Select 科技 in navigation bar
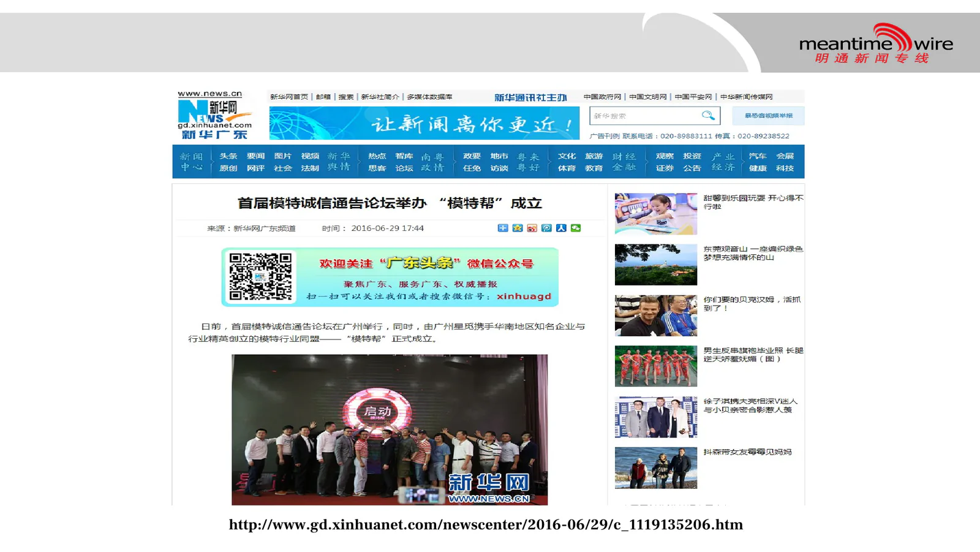The height and width of the screenshot is (552, 980). point(785,168)
